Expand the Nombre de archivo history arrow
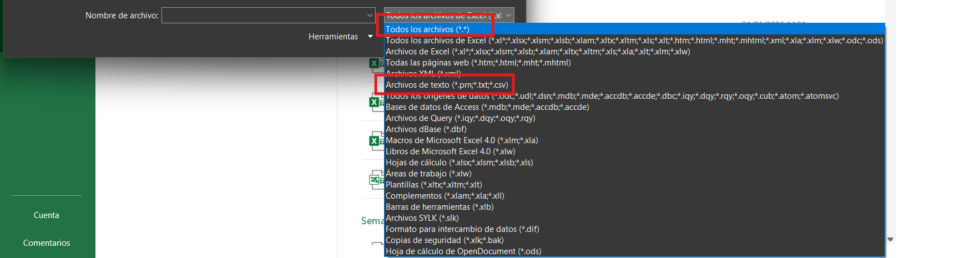 370,16
